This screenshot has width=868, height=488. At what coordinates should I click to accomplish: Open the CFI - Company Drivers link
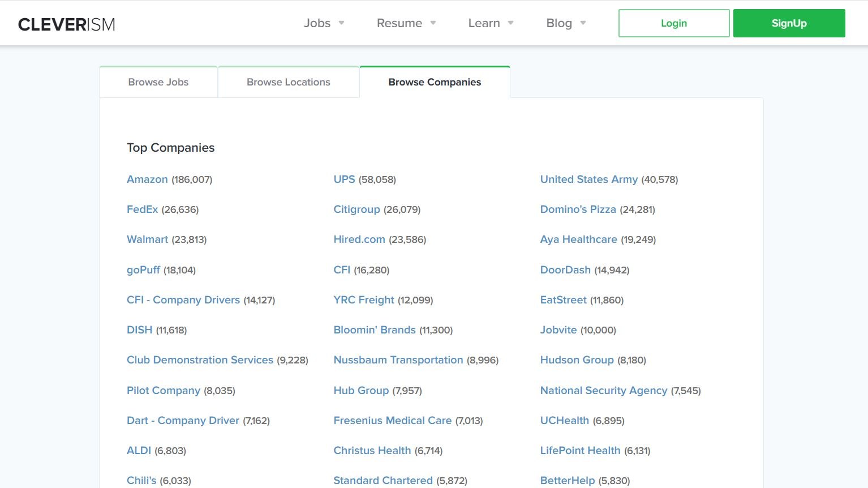pyautogui.click(x=183, y=300)
